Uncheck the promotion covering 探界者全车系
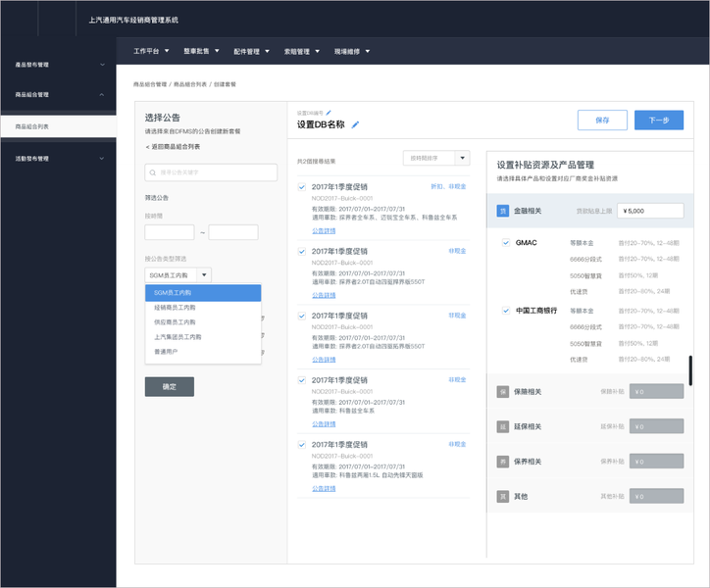 (x=302, y=187)
